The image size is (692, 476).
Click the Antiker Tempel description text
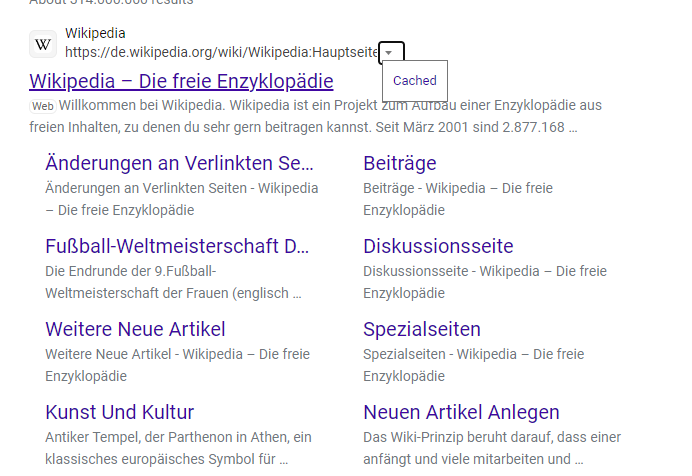pyautogui.click(x=178, y=448)
